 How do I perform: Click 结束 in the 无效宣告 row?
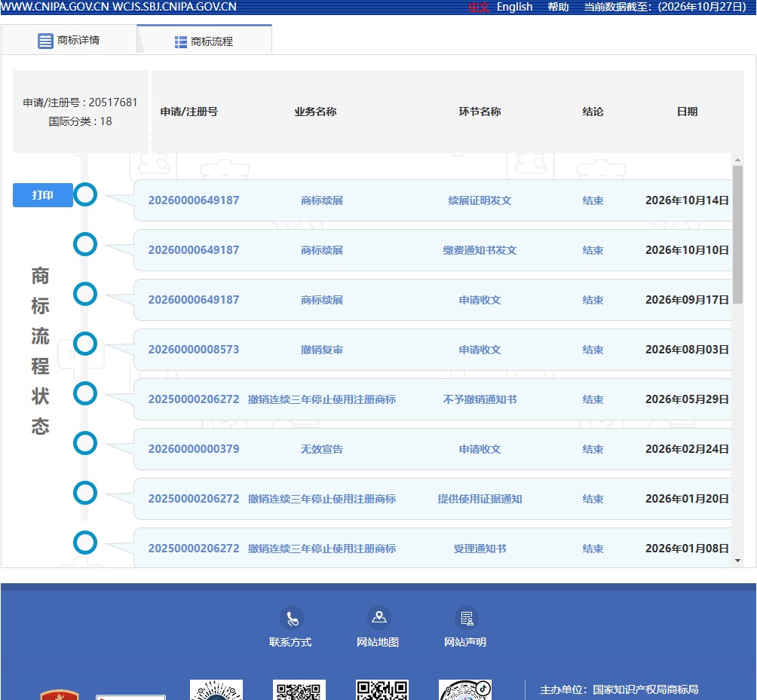coord(593,448)
